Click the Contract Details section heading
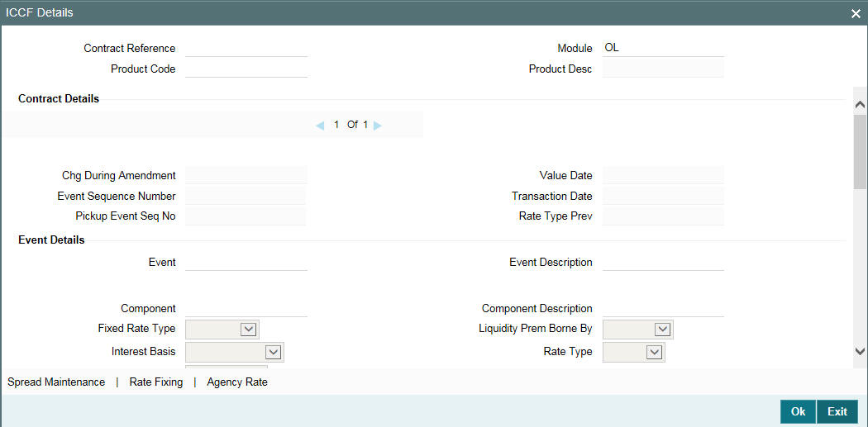Viewport: 868px width, 427px height. coord(59,99)
